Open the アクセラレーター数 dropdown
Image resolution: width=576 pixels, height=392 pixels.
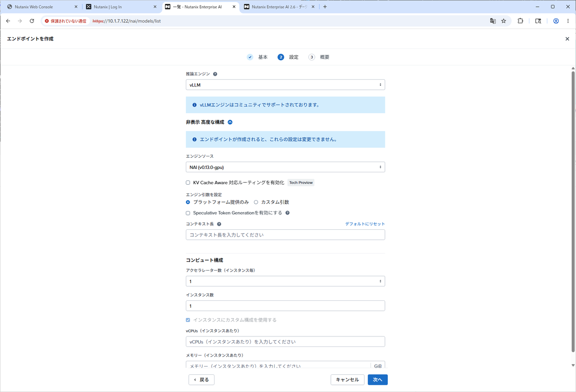[x=285, y=281]
